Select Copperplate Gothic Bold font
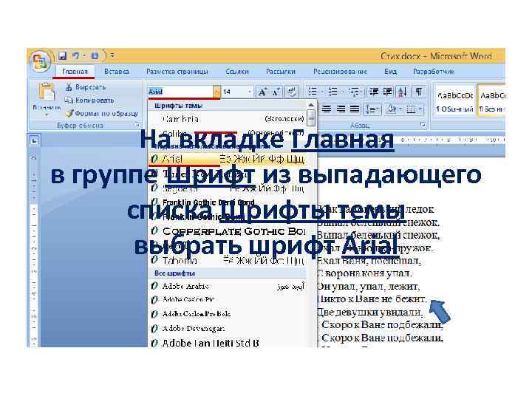Viewport: 532px width, 399px height. pyautogui.click(x=227, y=231)
